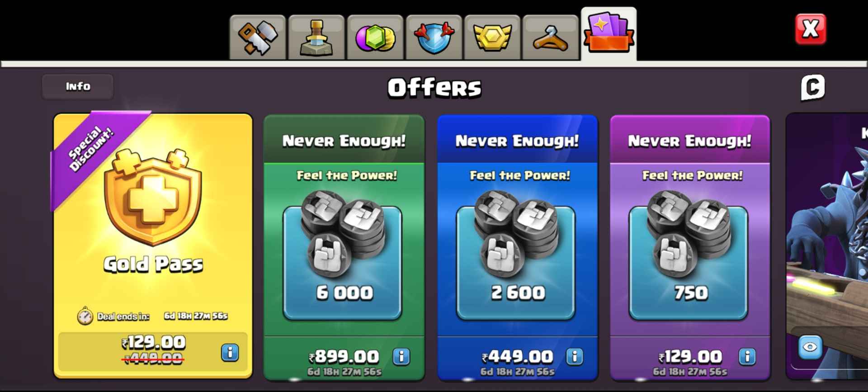This screenshot has width=868, height=392.
Task: Open the Info button
Action: pos(78,86)
